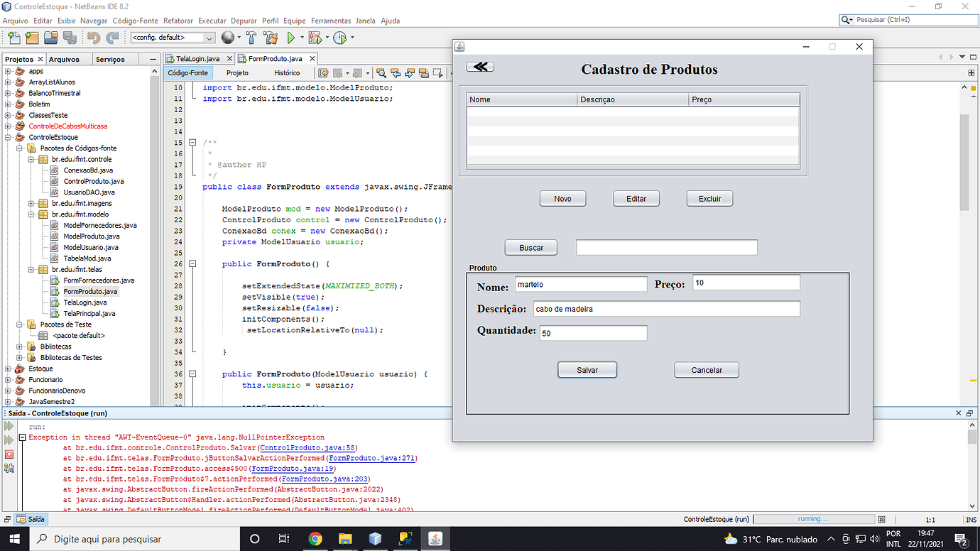Open the ControlProduto.java:58 exception link
Image resolution: width=980 pixels, height=551 pixels.
[307, 447]
